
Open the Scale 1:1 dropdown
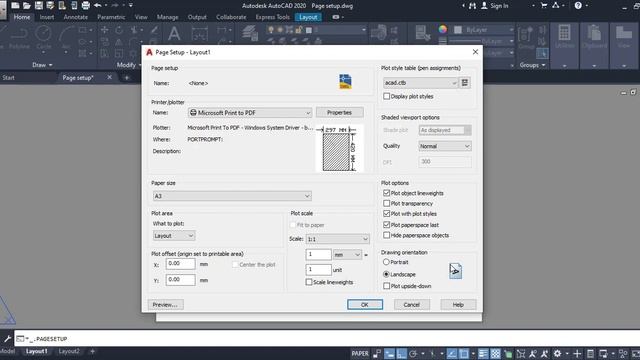pos(338,239)
